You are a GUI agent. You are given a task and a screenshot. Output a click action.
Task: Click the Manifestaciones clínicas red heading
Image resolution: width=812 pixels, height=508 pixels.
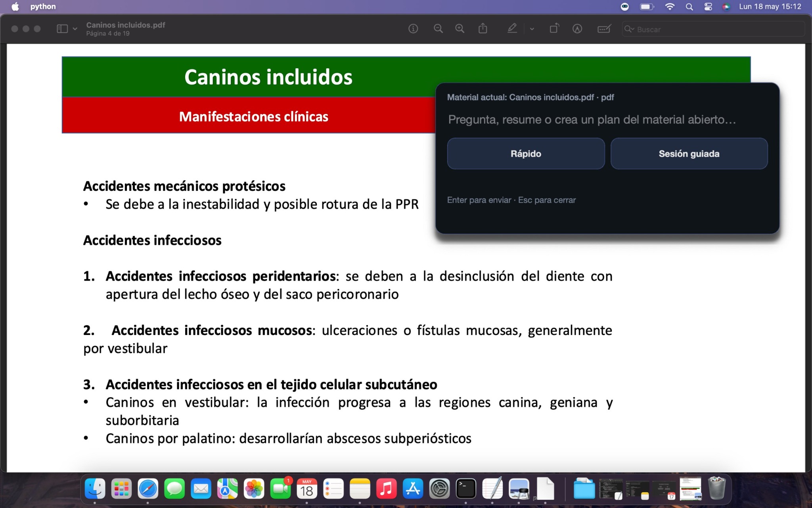click(254, 117)
